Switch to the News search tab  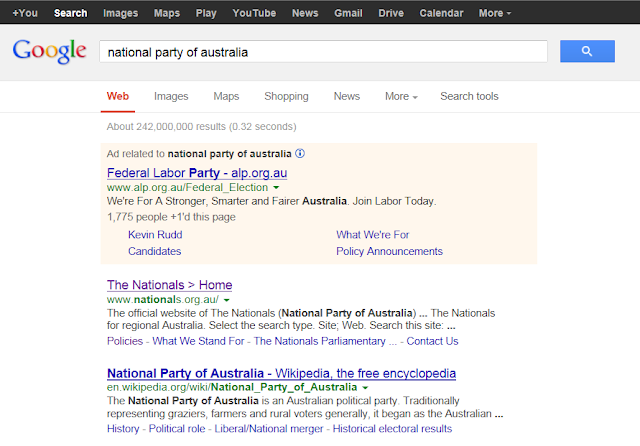click(x=347, y=96)
